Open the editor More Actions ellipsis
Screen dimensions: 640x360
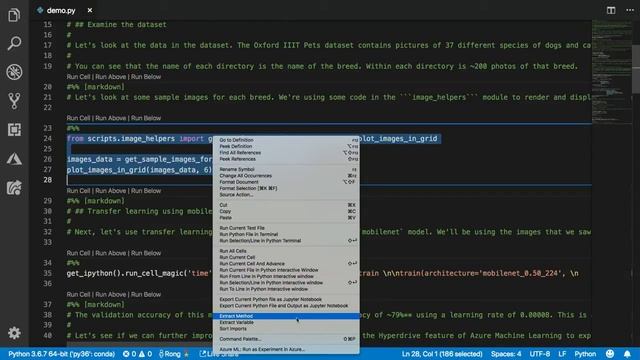pos(630,10)
